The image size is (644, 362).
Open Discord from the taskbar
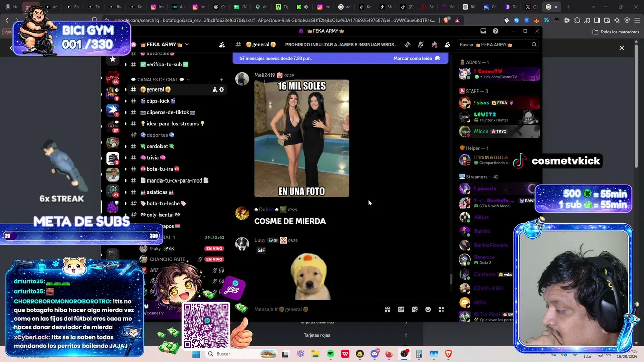[374, 354]
